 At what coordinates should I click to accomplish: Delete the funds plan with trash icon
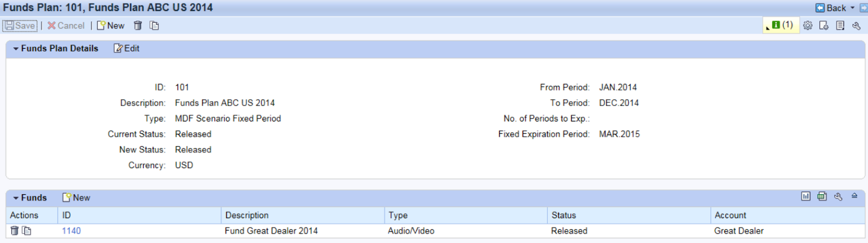[138, 25]
